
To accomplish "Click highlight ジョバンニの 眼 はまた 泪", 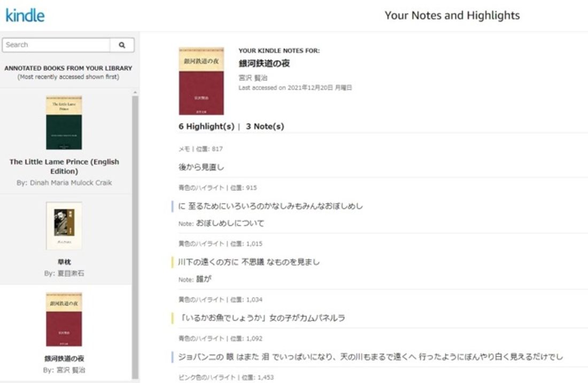I will coord(370,357).
